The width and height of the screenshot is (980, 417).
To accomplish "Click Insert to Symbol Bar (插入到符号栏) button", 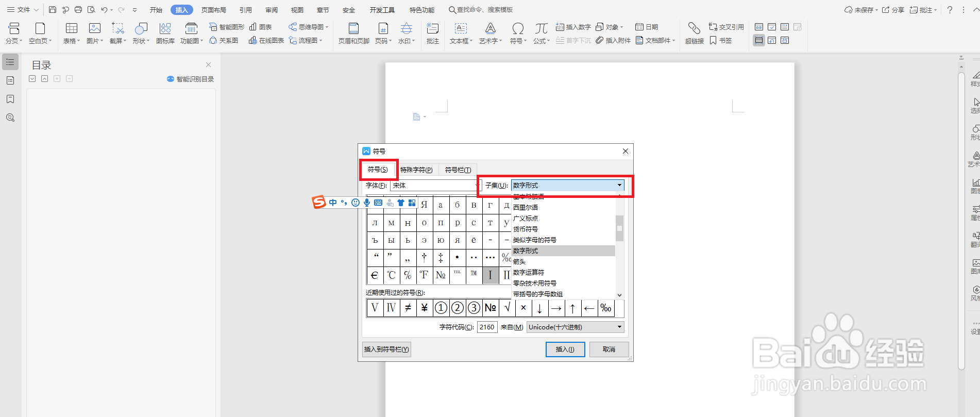I will pos(386,349).
